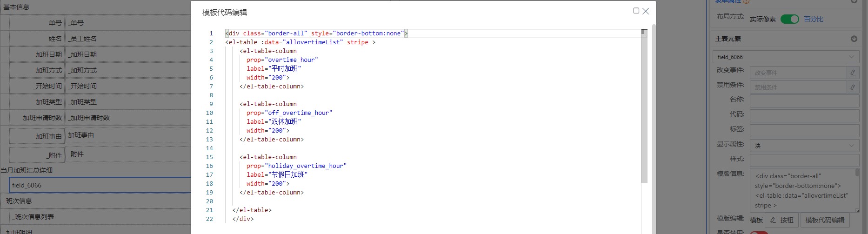Click the 按钮 edit button

click(x=781, y=220)
